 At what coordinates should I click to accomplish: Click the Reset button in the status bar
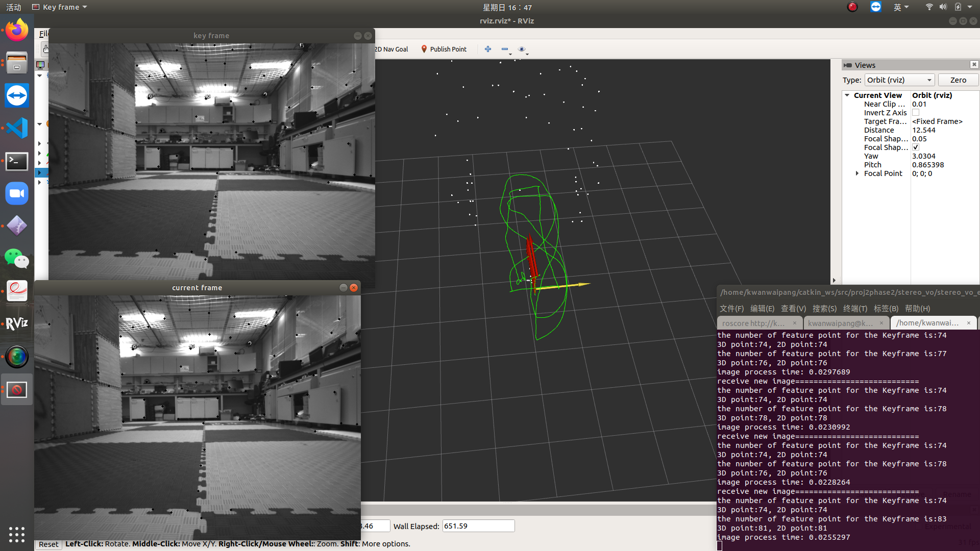(x=48, y=544)
